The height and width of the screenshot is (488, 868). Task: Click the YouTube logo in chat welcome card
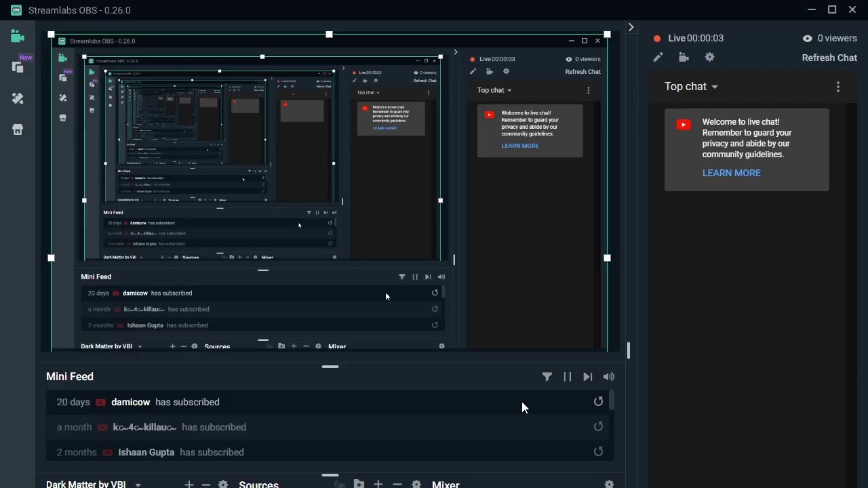pos(684,125)
